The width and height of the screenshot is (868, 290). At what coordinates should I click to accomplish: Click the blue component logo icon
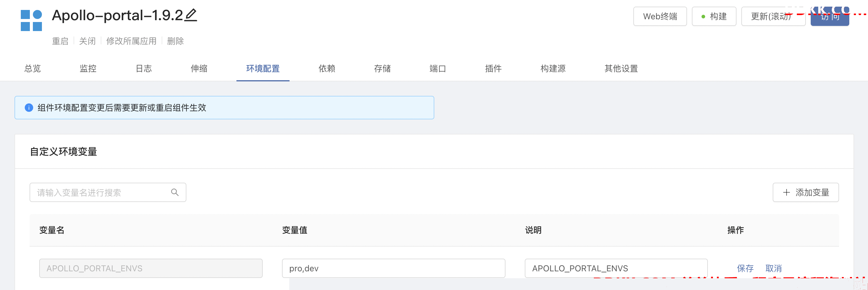31,20
